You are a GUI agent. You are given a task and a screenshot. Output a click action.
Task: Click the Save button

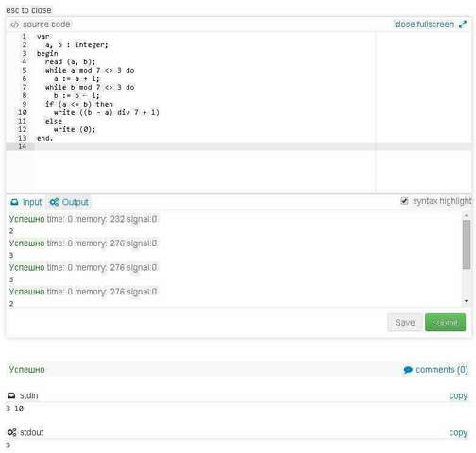(x=405, y=323)
